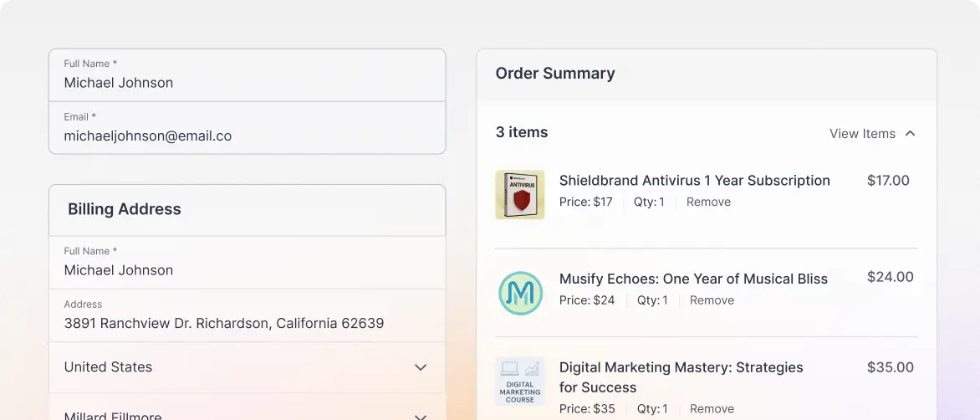Viewport: 980px width, 420px height.
Task: Click the View Items link
Action: point(862,134)
